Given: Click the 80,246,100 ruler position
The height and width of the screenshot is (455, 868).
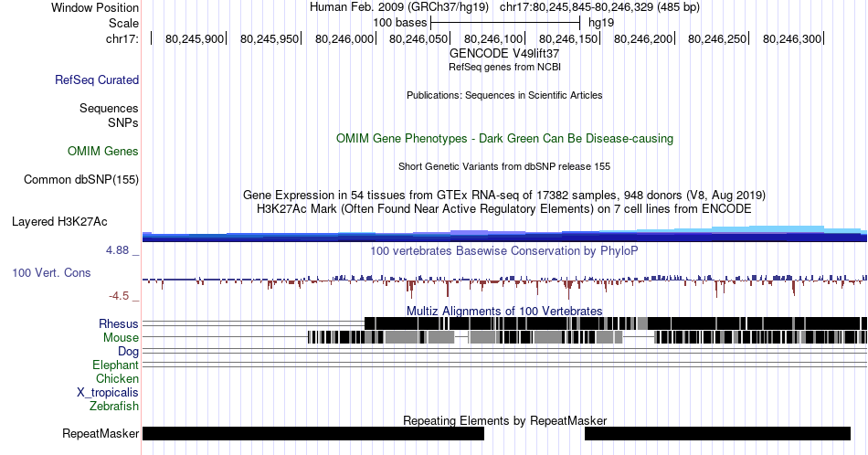Looking at the screenshot, I should (493, 38).
